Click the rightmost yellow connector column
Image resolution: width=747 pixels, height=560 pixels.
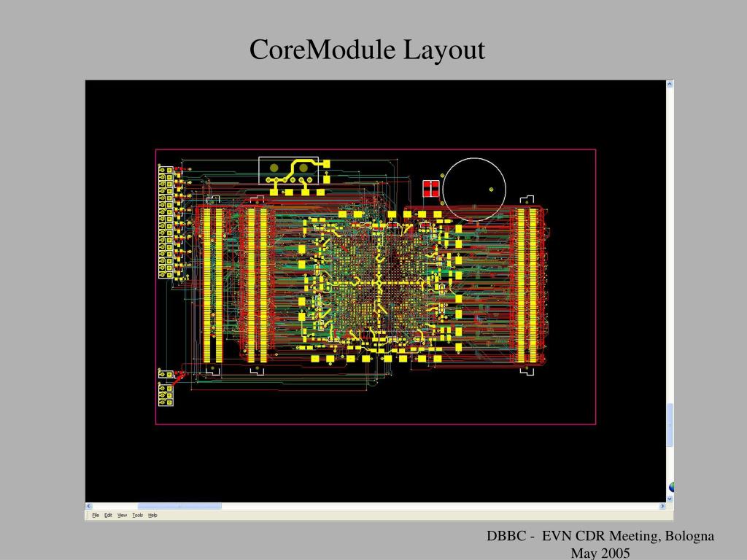(533, 285)
